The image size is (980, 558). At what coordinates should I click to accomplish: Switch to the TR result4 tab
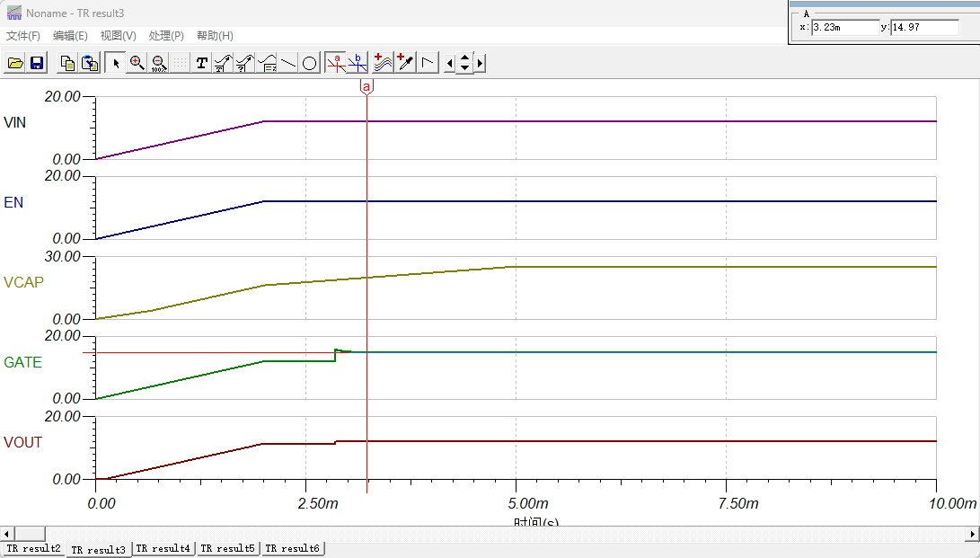(163, 549)
